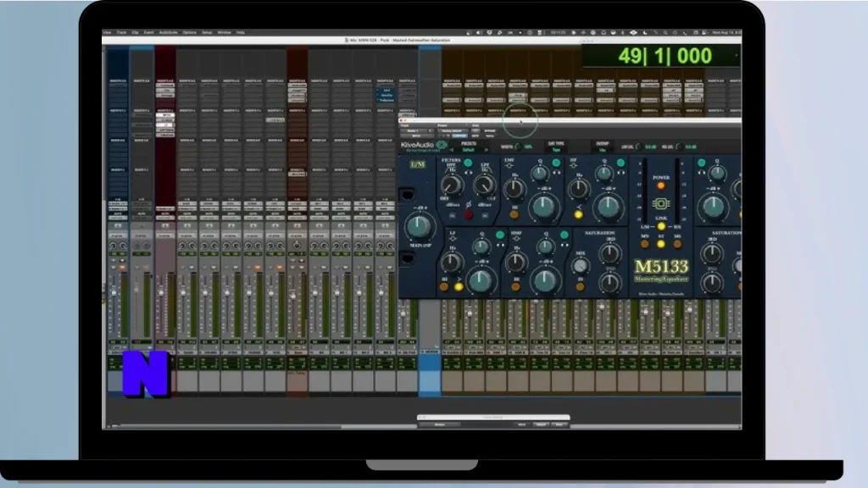Click the LF band HI orange button
This screenshot has height=488, width=868.
(444, 286)
